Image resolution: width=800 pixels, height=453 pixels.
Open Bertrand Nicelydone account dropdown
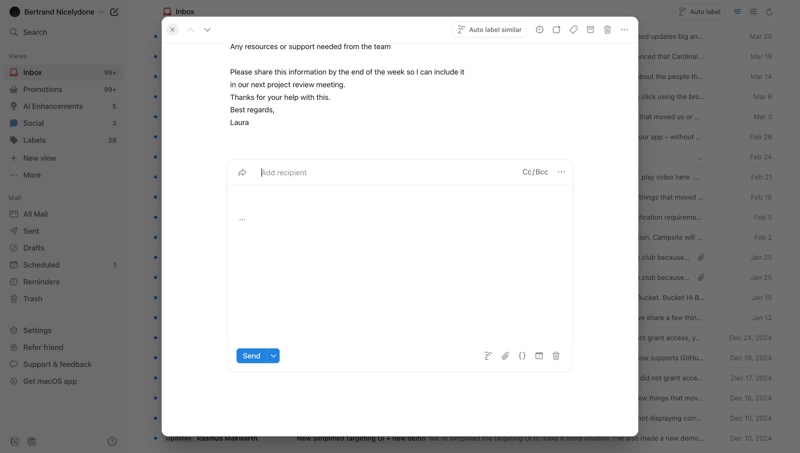click(x=57, y=12)
